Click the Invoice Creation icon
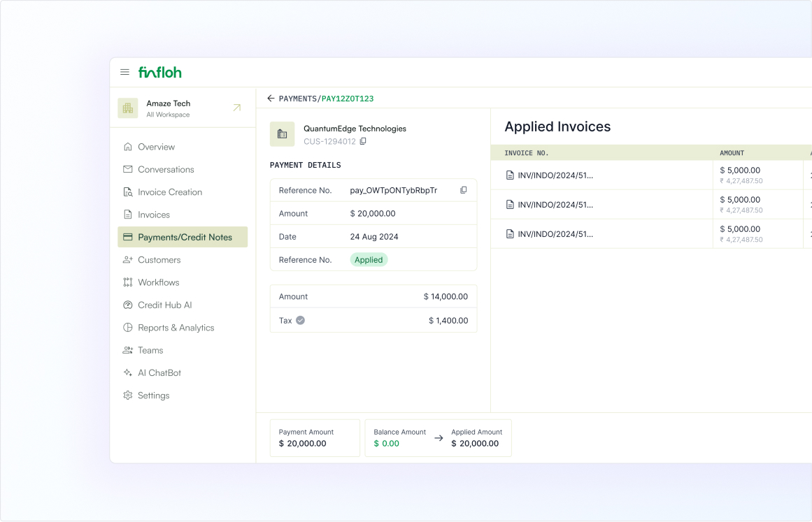The width and height of the screenshot is (812, 522). pyautogui.click(x=128, y=192)
